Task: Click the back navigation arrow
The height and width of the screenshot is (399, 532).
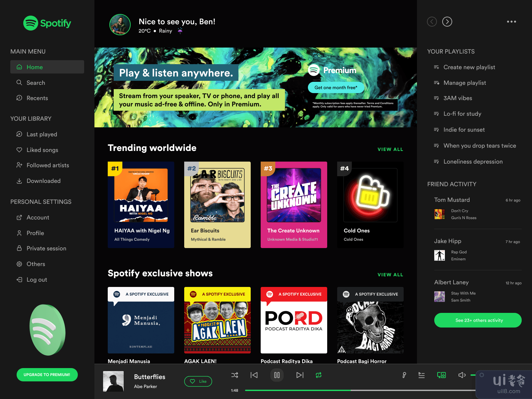Action: coord(432,22)
